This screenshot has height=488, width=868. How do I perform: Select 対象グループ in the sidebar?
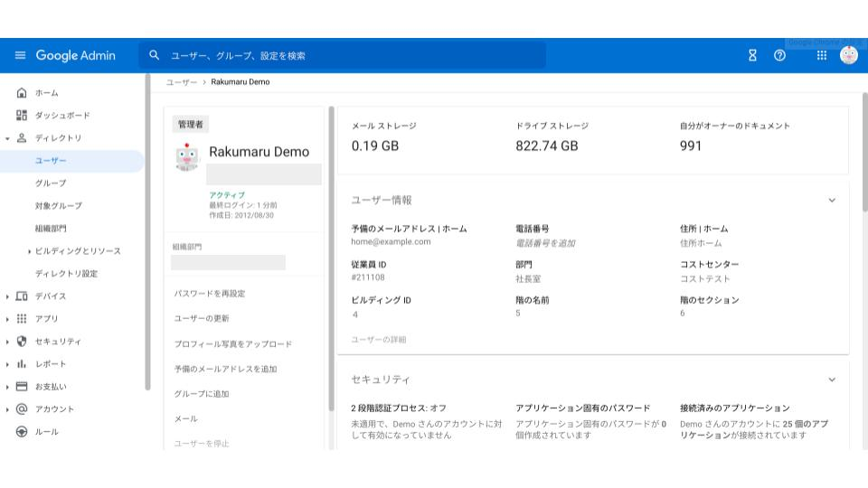tap(59, 206)
